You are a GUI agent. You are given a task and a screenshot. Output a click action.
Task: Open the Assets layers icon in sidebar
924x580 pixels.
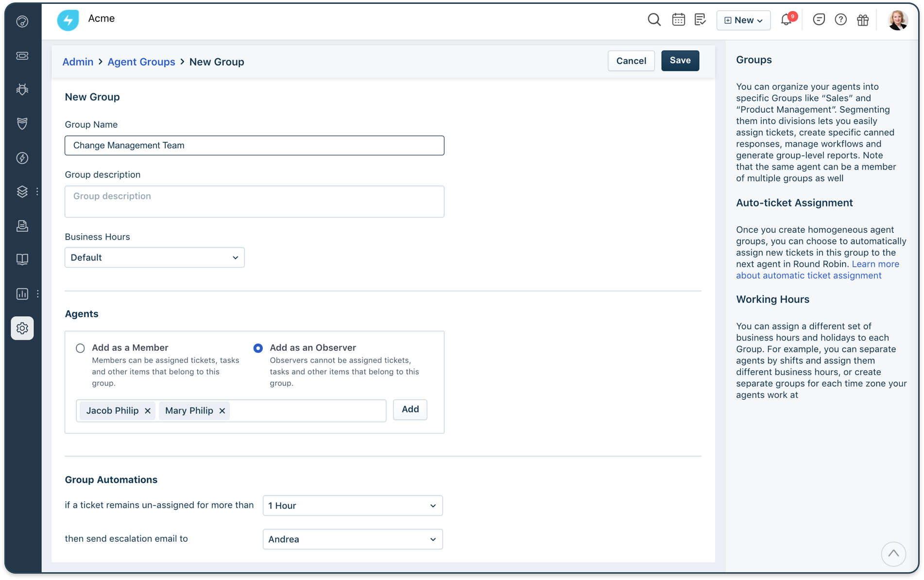22,191
